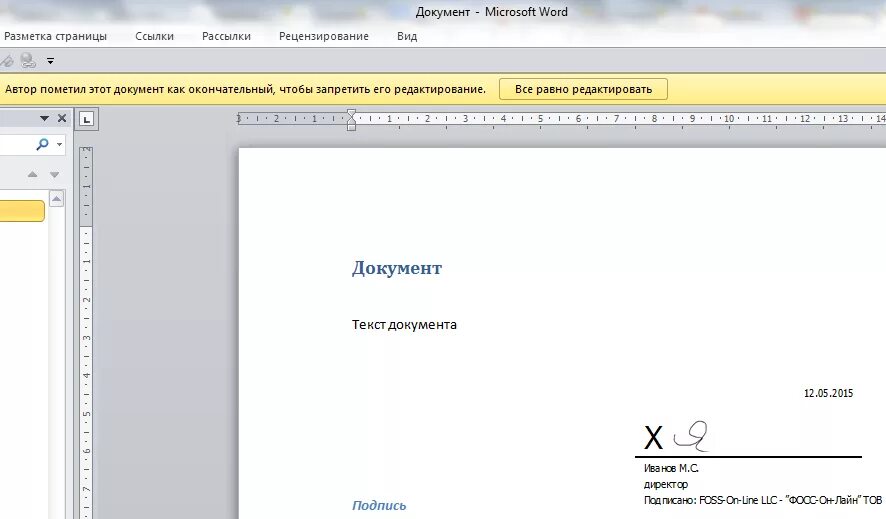Click the X mark on the signature line
The width and height of the screenshot is (886, 519).
pyautogui.click(x=653, y=438)
